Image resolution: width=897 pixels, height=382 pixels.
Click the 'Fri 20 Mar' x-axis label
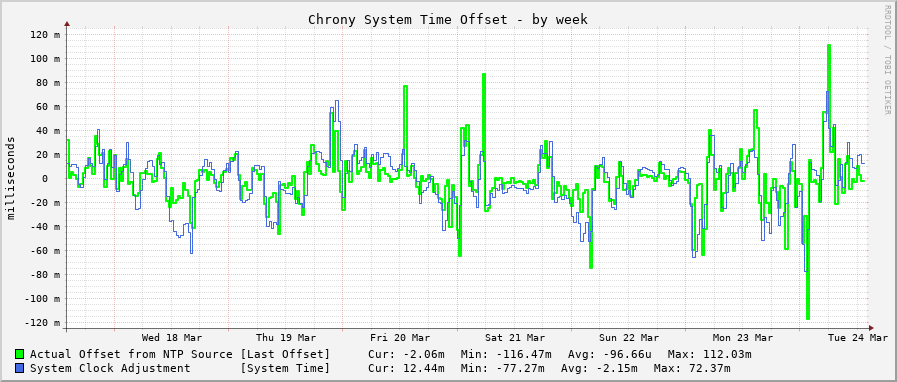400,337
